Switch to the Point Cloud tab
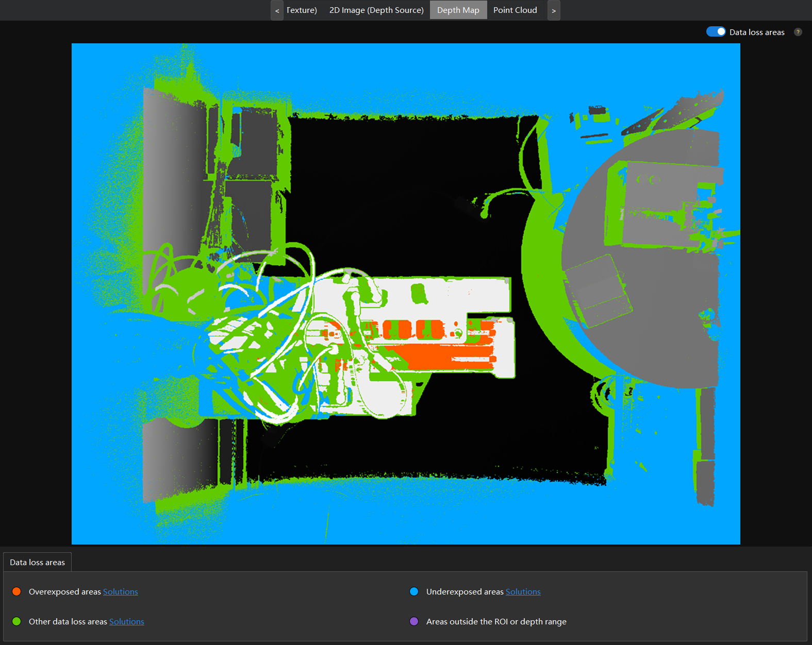Viewport: 812px width, 645px height. pos(515,10)
